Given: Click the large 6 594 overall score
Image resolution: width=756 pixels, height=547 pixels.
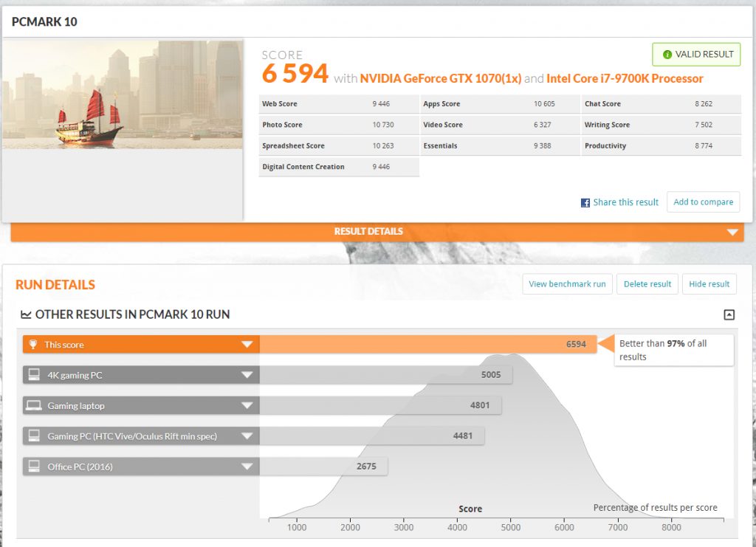Looking at the screenshot, I should [295, 73].
